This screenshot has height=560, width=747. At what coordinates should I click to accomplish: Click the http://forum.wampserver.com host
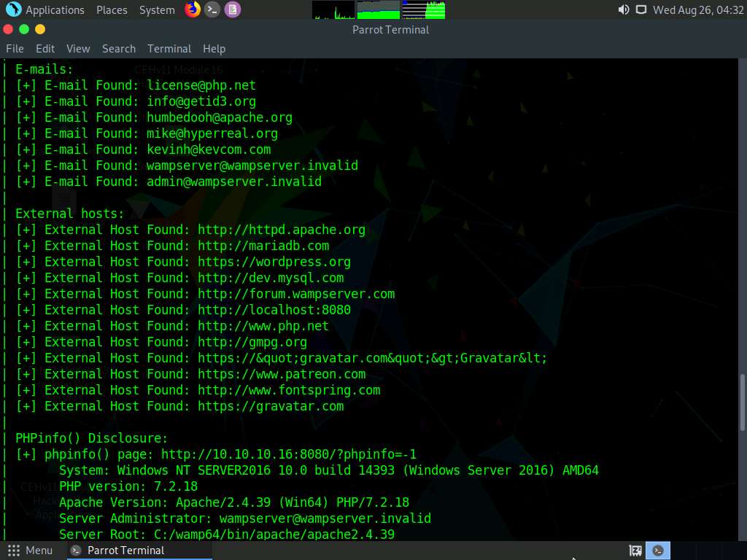(x=296, y=294)
